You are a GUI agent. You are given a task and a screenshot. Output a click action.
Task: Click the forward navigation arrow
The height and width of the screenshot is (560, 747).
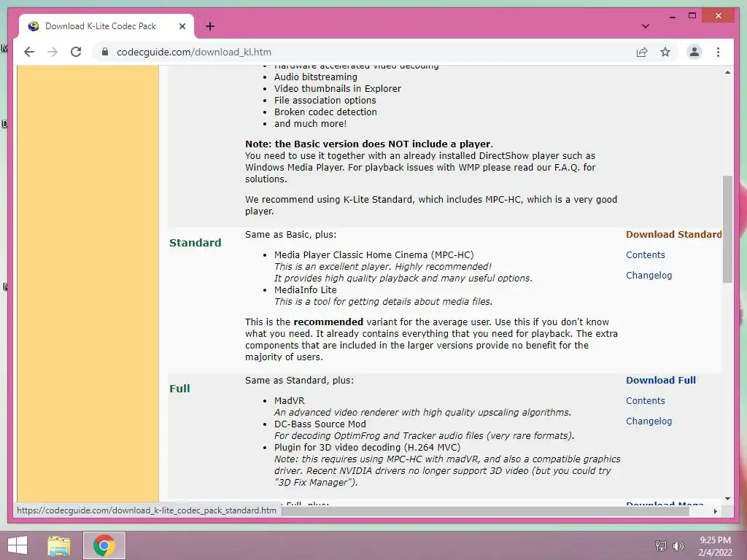click(x=53, y=52)
